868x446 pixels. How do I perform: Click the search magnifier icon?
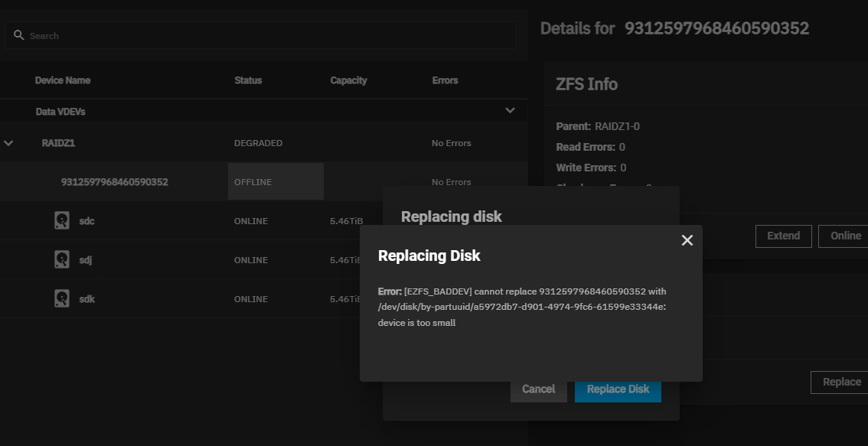point(19,35)
